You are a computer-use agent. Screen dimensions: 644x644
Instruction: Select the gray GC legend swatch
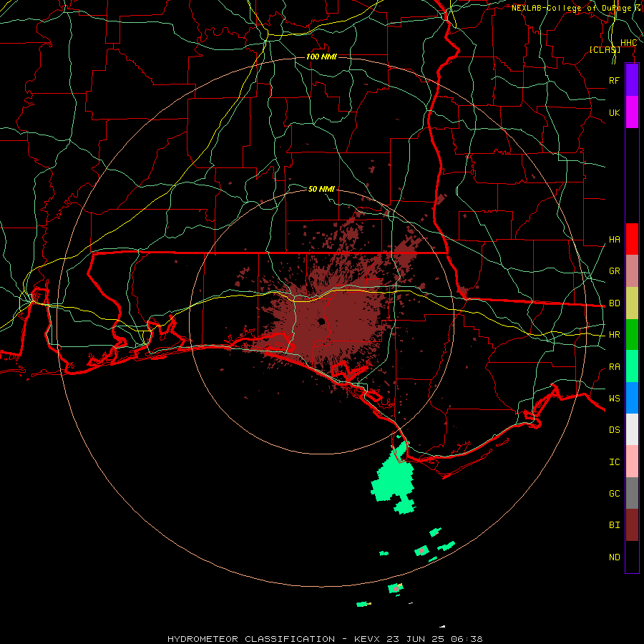[x=632, y=493]
